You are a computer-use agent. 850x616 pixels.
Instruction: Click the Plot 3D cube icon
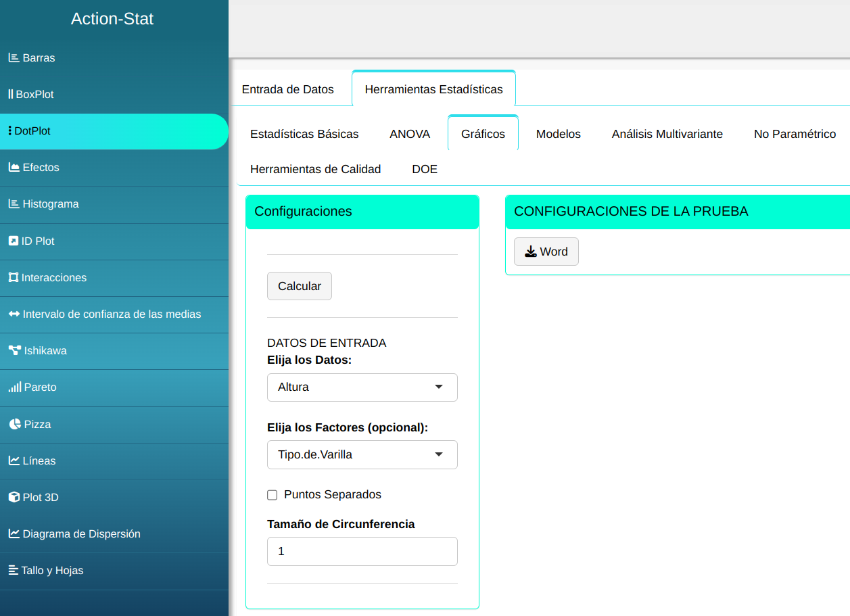14,498
